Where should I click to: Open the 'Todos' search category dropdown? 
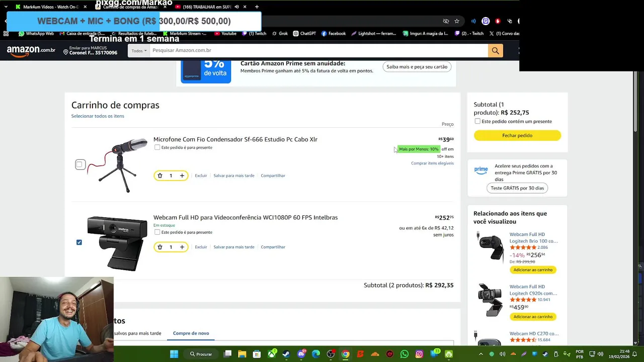tap(139, 50)
